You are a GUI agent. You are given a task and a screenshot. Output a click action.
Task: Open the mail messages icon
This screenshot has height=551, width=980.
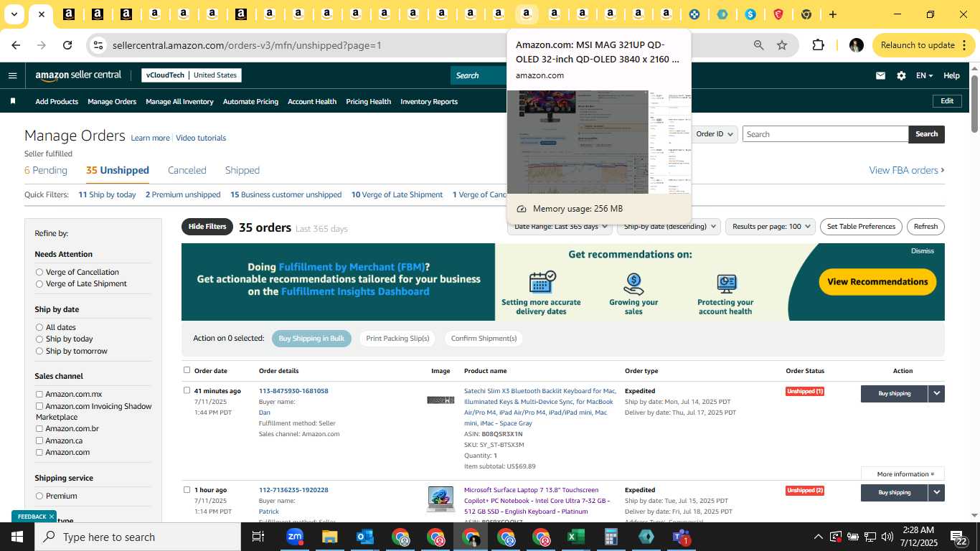(880, 75)
